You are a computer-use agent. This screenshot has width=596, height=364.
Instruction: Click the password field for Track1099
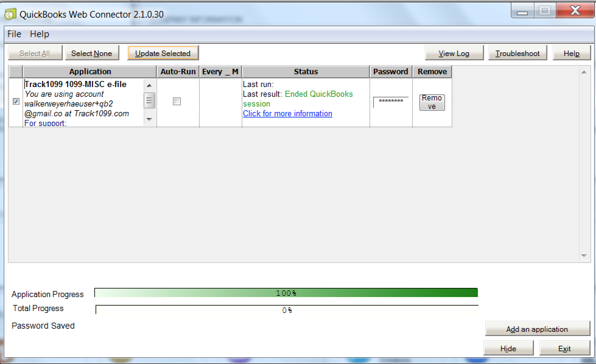391,102
